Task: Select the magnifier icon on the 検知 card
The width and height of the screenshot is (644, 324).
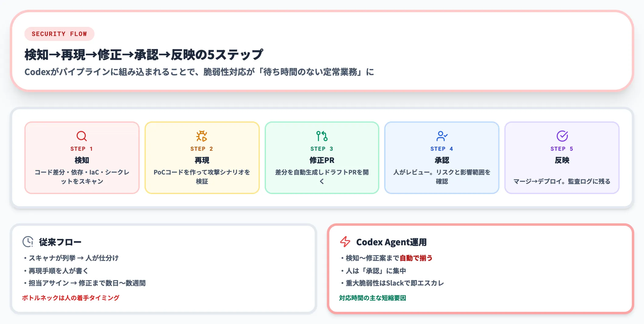Action: point(81,136)
